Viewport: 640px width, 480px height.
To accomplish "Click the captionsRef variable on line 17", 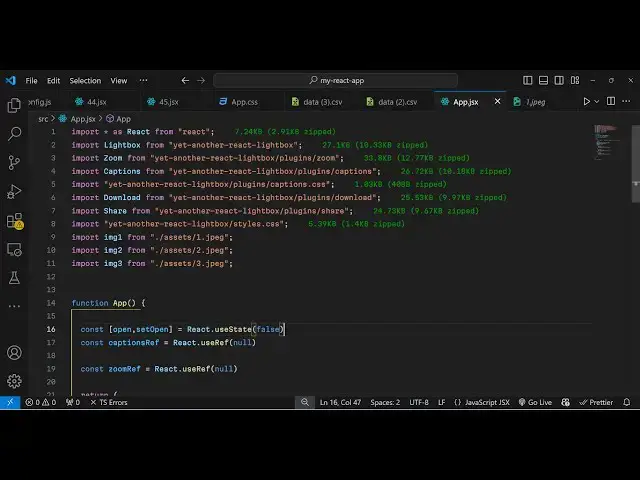I will [x=133, y=342].
